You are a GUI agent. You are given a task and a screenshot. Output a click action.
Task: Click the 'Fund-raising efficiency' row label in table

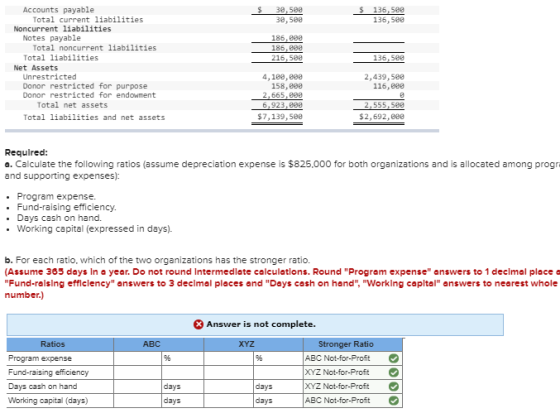pos(48,372)
